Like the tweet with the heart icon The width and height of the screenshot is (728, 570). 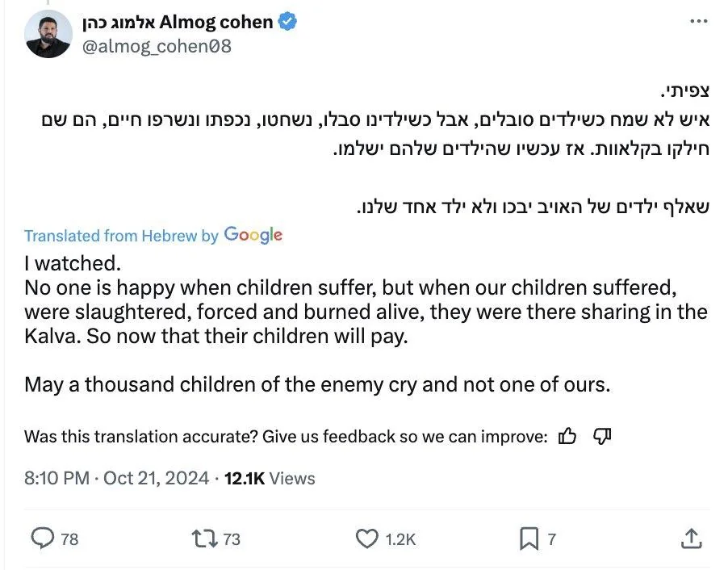pyautogui.click(x=366, y=538)
